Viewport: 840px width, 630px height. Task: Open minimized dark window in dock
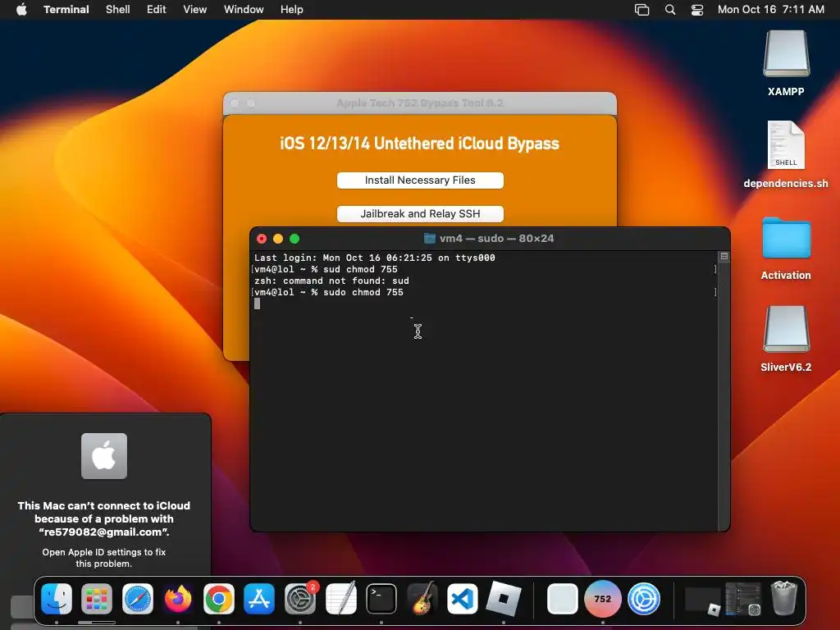(x=703, y=600)
